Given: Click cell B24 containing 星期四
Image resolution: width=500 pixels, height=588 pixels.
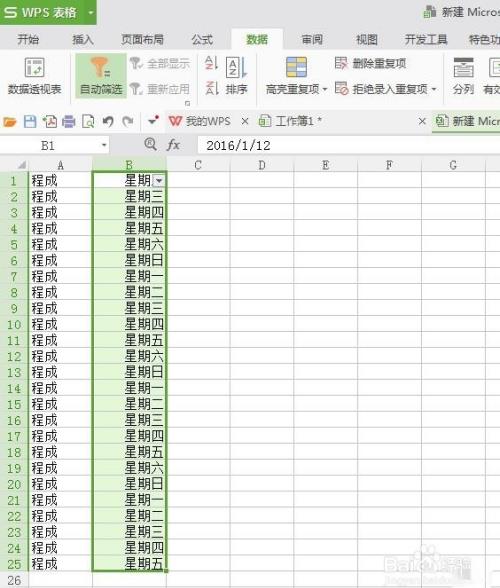Looking at the screenshot, I should 129,548.
